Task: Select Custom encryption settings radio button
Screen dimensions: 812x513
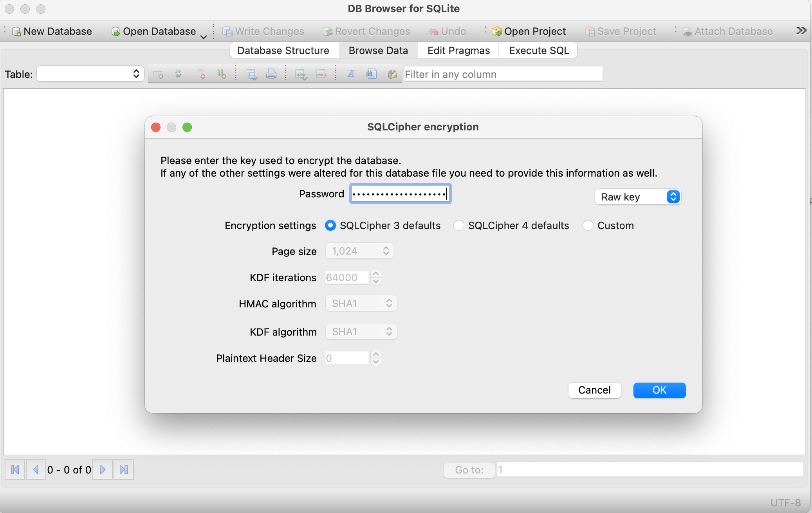Action: click(588, 225)
